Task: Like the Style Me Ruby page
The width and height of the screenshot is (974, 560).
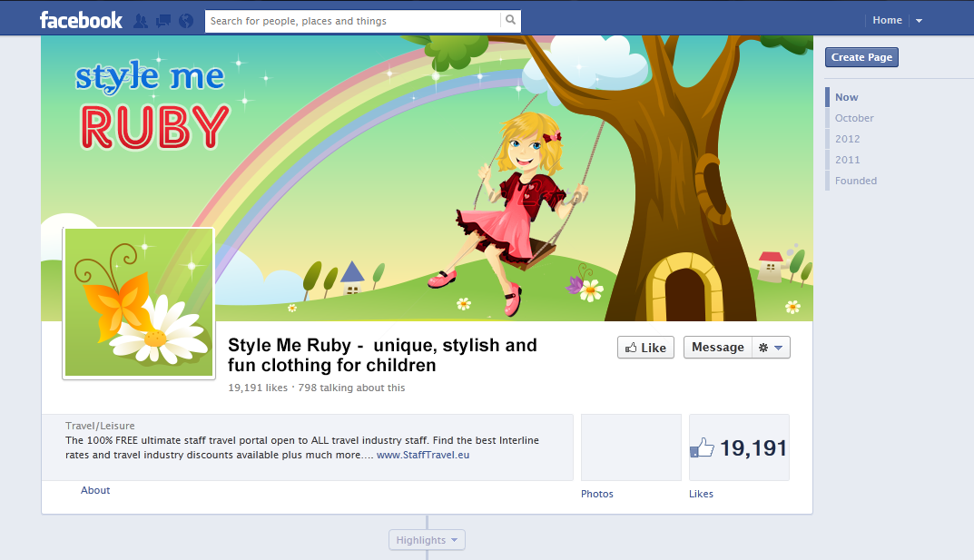Action: pos(645,348)
